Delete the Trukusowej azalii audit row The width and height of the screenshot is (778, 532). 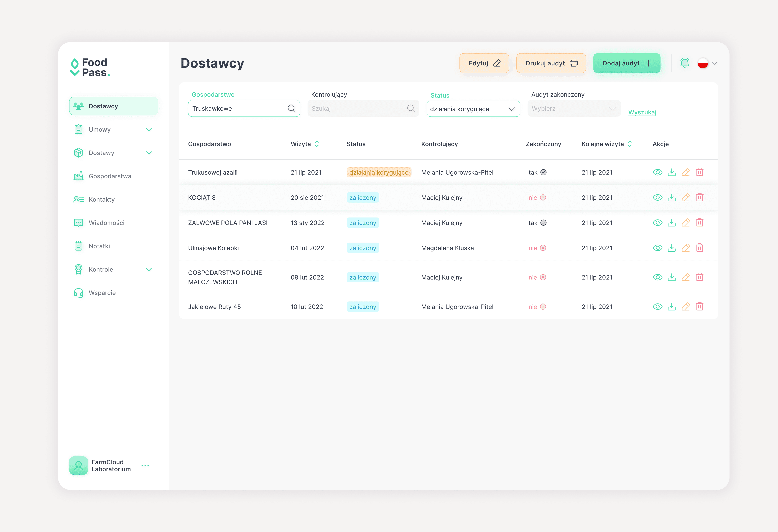point(699,172)
